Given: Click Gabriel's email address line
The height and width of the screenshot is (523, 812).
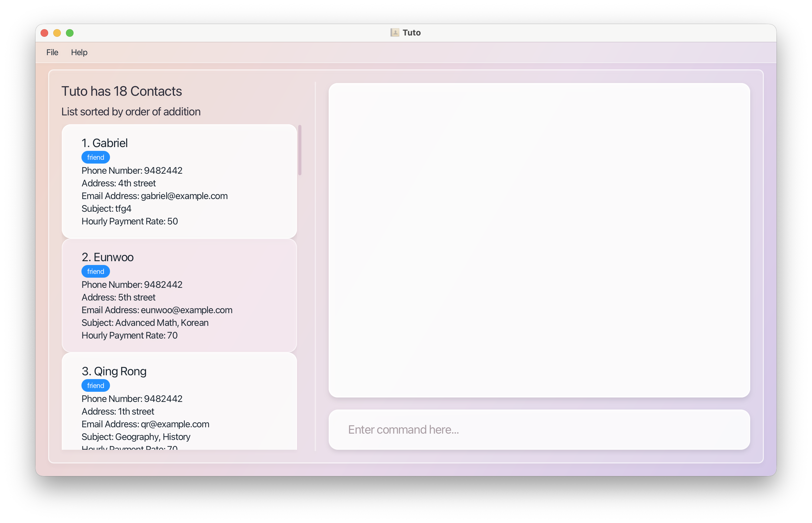Looking at the screenshot, I should pos(155,196).
